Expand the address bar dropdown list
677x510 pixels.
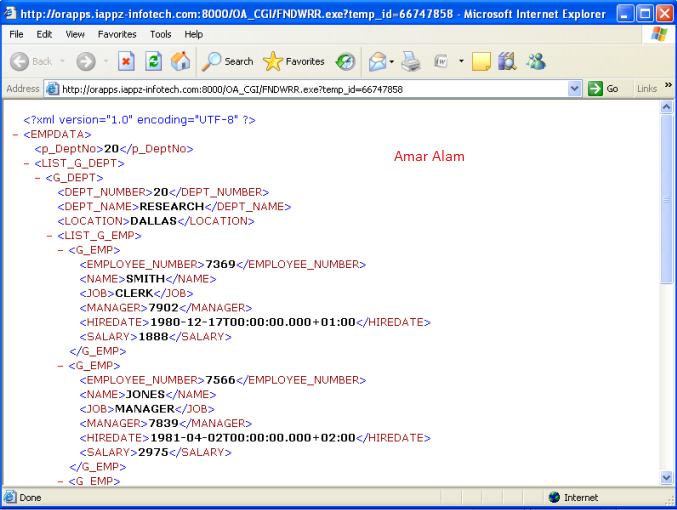[x=574, y=89]
